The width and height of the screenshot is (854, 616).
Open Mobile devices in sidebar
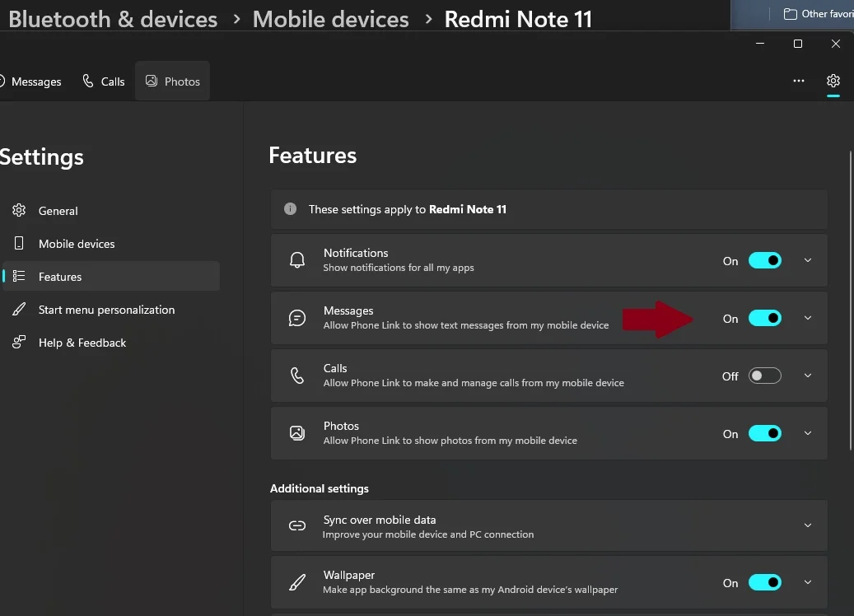click(111, 244)
